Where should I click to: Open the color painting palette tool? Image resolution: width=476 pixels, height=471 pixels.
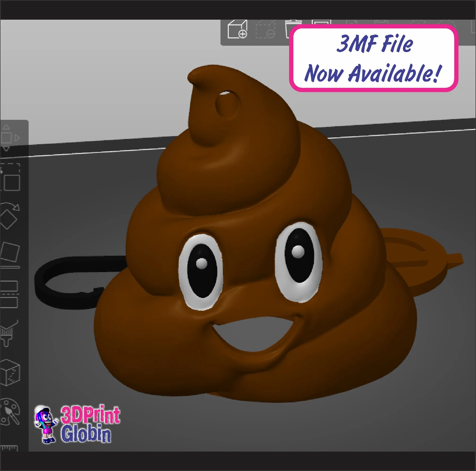pyautogui.click(x=10, y=412)
